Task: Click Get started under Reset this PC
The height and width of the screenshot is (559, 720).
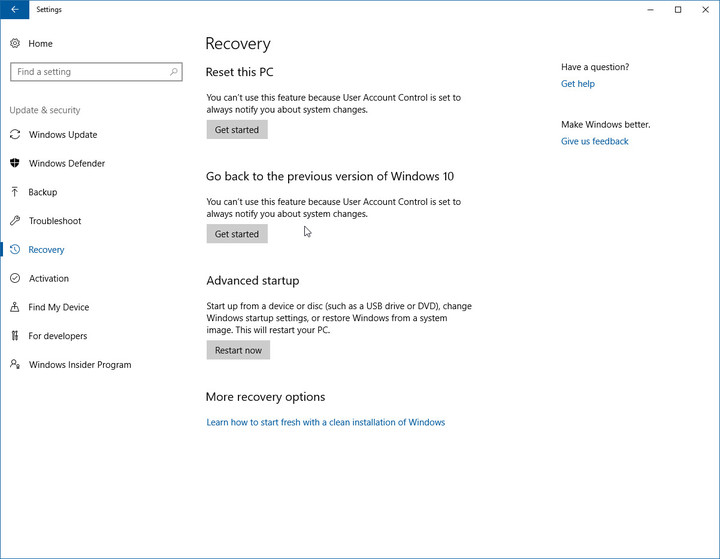Action: [237, 130]
